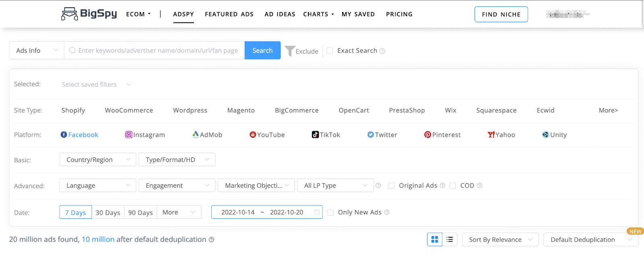Select the TikTok platform icon
The width and height of the screenshot is (644, 257).
coord(316,135)
